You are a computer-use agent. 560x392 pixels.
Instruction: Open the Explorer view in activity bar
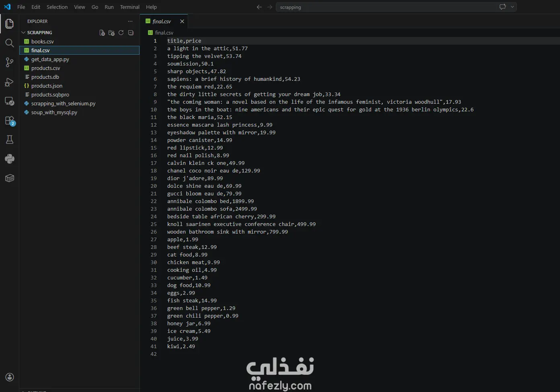(9, 24)
